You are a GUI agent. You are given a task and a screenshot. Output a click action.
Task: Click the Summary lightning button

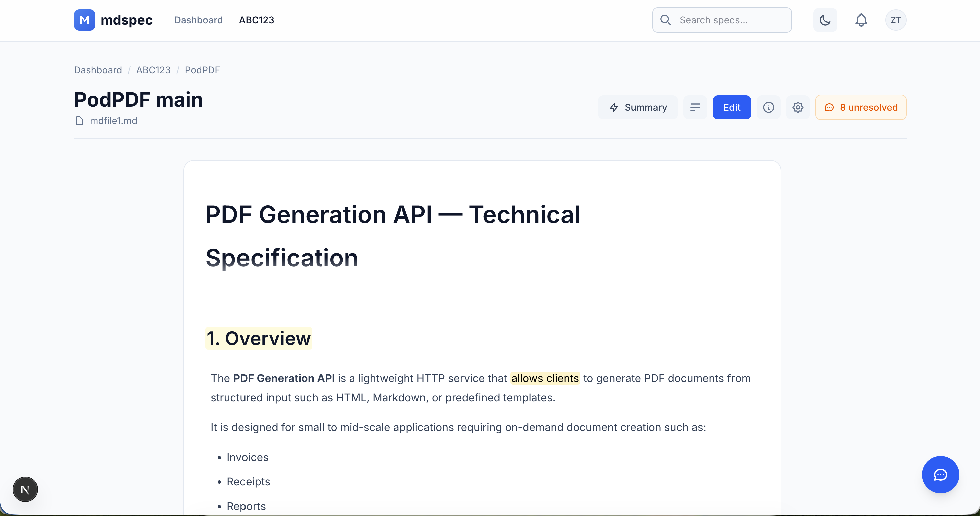[638, 107]
